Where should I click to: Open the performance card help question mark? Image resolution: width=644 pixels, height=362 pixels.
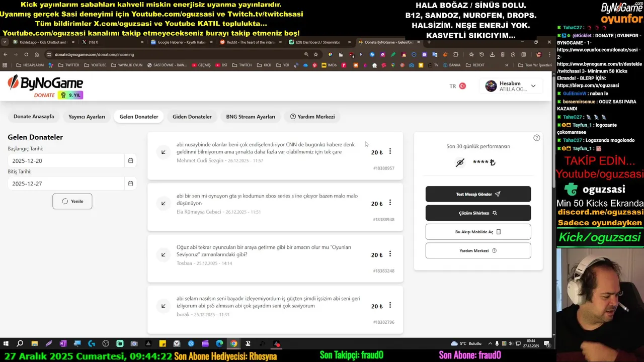[x=536, y=138]
